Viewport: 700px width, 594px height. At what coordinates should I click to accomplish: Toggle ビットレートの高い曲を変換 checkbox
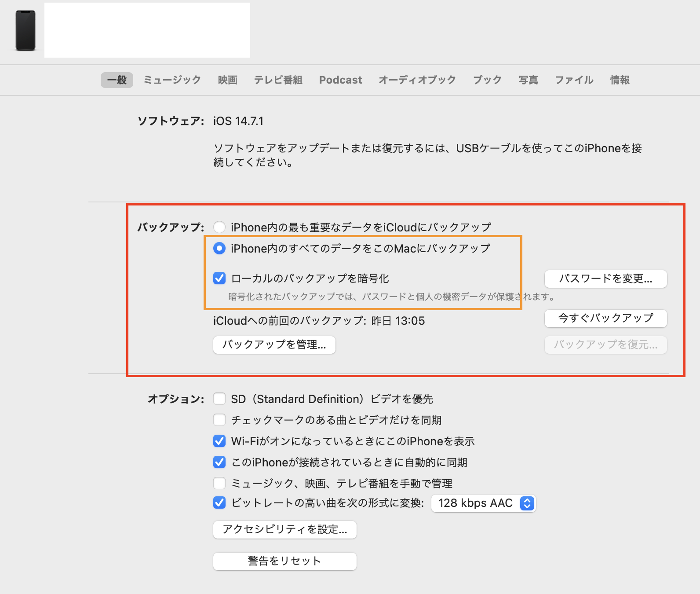point(219,502)
